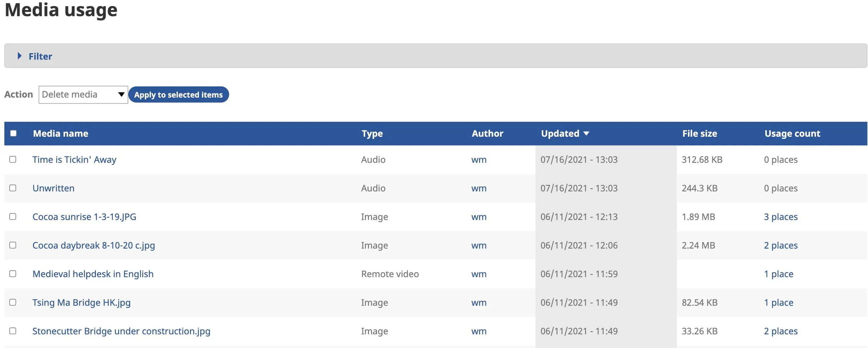The width and height of the screenshot is (868, 348).
Task: Toggle the select-all checkbox in header
Action: [13, 133]
